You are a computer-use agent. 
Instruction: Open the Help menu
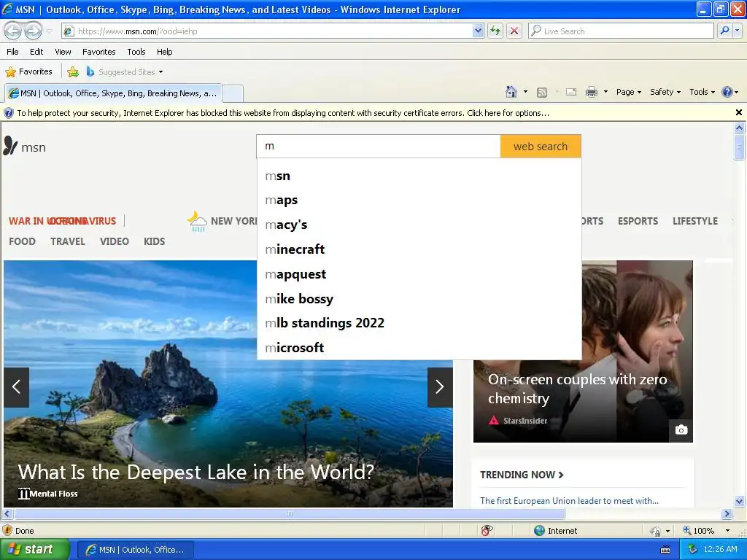pyautogui.click(x=164, y=52)
